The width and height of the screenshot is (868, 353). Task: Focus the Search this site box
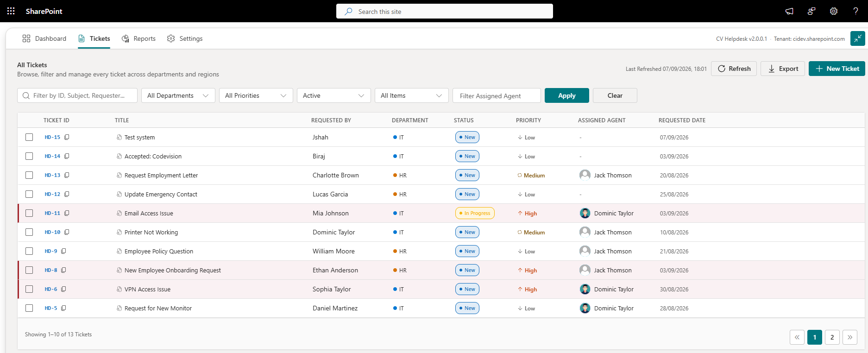pyautogui.click(x=445, y=11)
